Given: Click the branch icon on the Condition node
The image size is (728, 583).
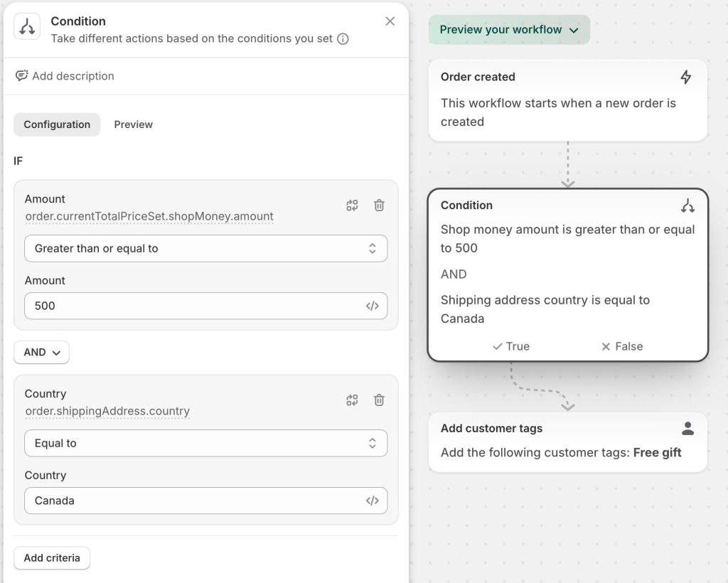Looking at the screenshot, I should [x=687, y=205].
